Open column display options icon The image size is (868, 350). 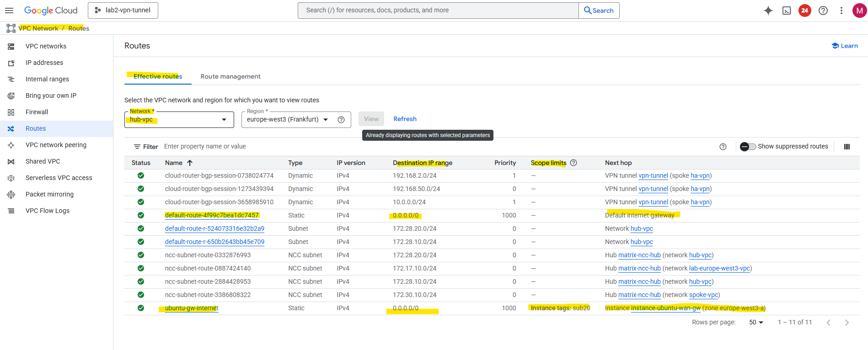pos(847,147)
